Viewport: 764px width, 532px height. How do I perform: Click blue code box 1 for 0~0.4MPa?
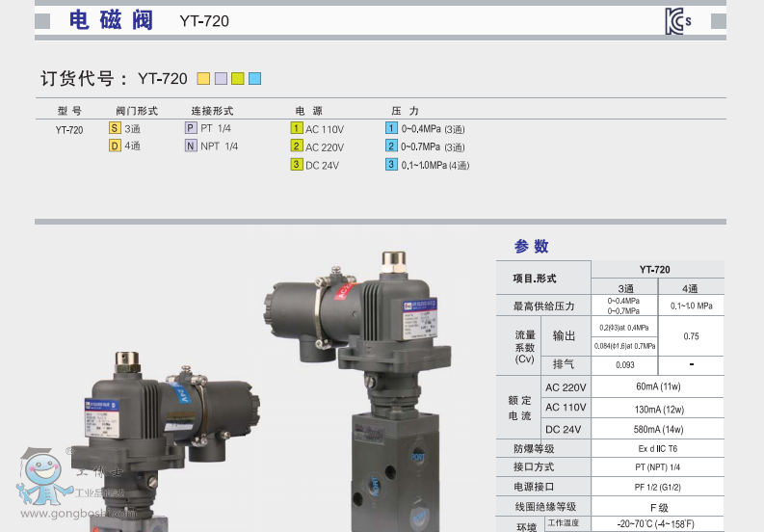coord(391,128)
